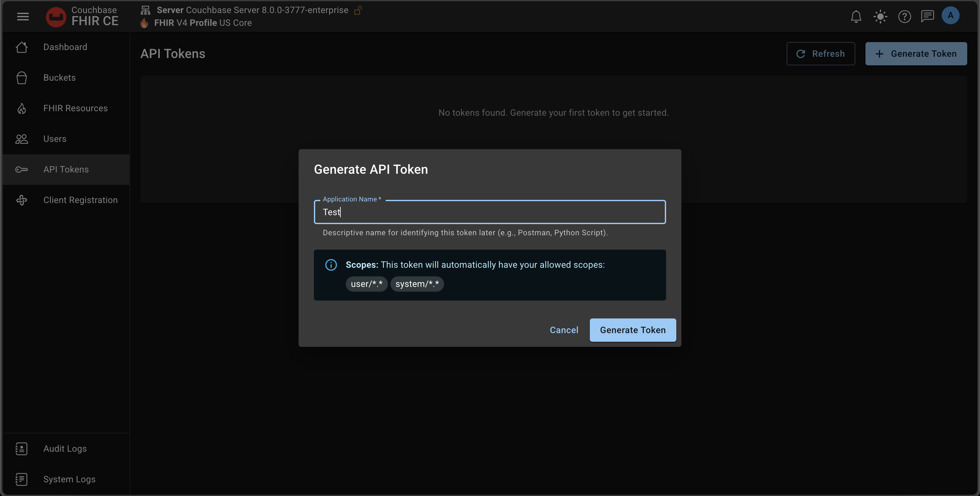Click the server lock icon
Image resolution: width=980 pixels, height=496 pixels.
(x=358, y=10)
